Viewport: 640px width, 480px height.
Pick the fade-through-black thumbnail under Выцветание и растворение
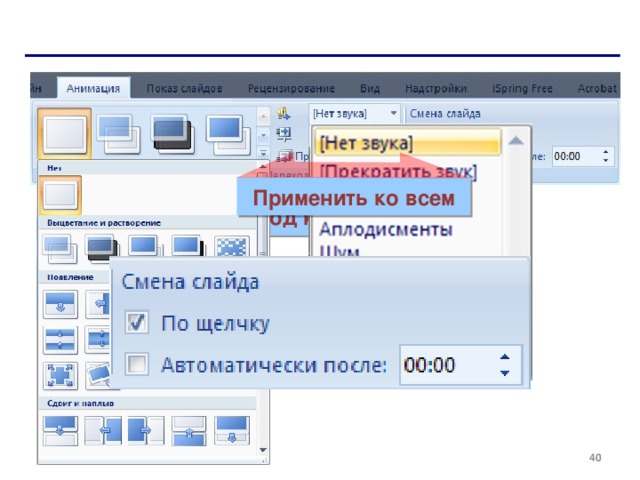click(x=102, y=248)
